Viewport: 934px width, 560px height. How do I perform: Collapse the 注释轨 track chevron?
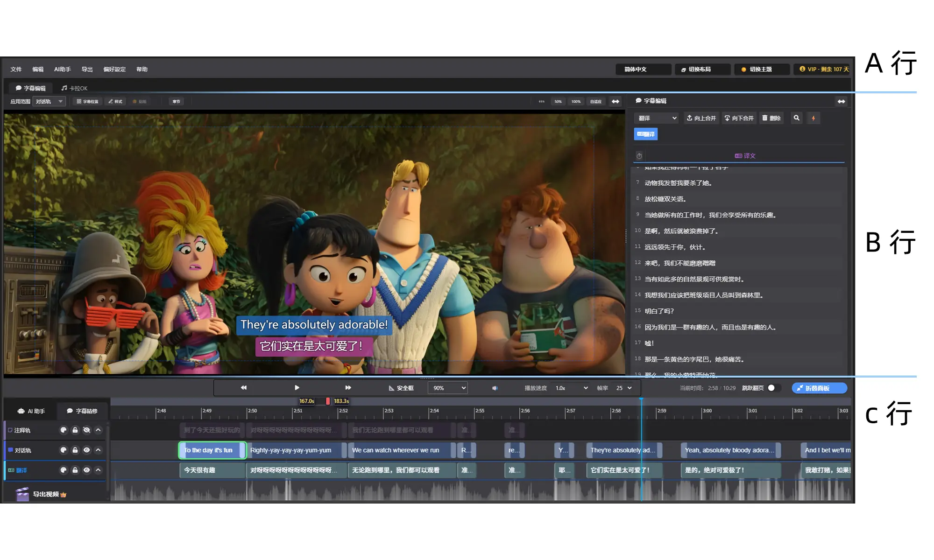tap(98, 430)
